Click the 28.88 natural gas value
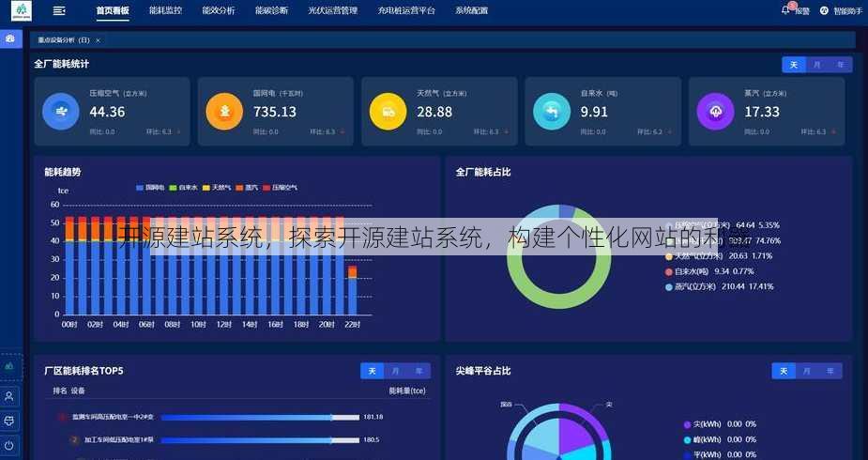The height and width of the screenshot is (460, 868). click(434, 112)
